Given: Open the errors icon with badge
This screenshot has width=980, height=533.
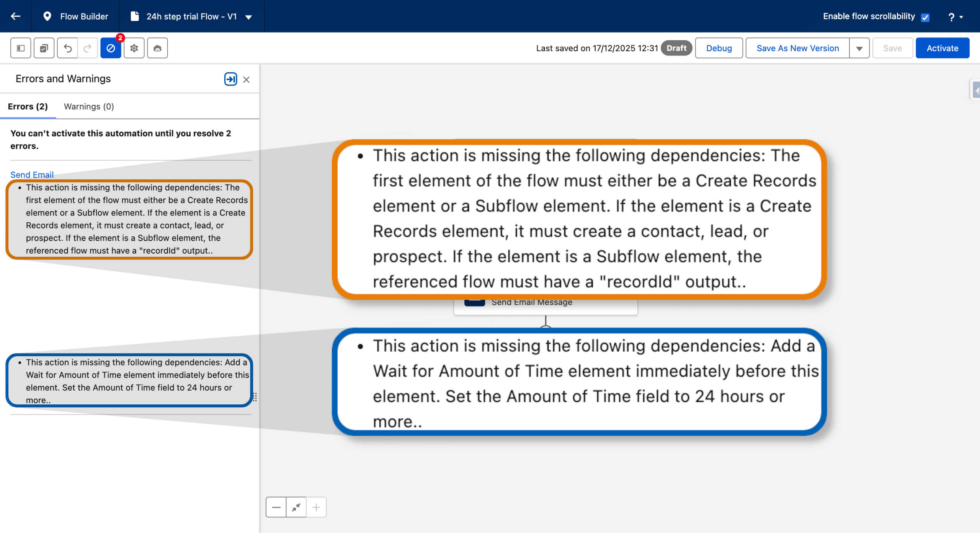Looking at the screenshot, I should [111, 48].
